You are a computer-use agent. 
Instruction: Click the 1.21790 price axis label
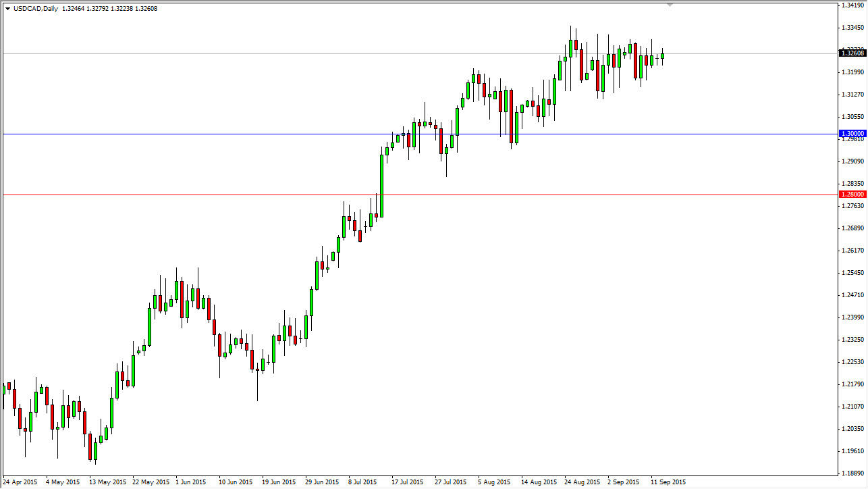(x=853, y=384)
